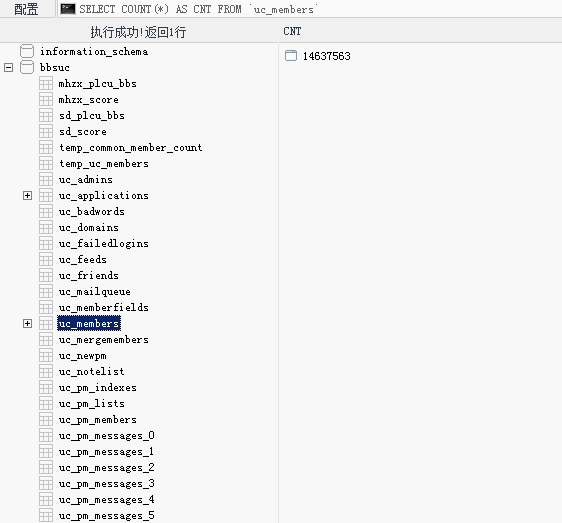
Task: Open the 配置 tab
Action: [x=26, y=9]
